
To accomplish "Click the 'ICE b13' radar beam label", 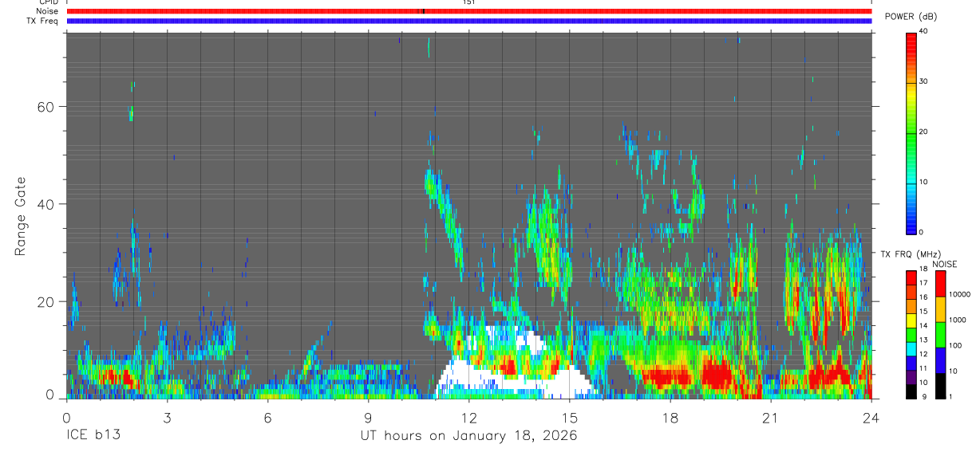I will coord(93,436).
